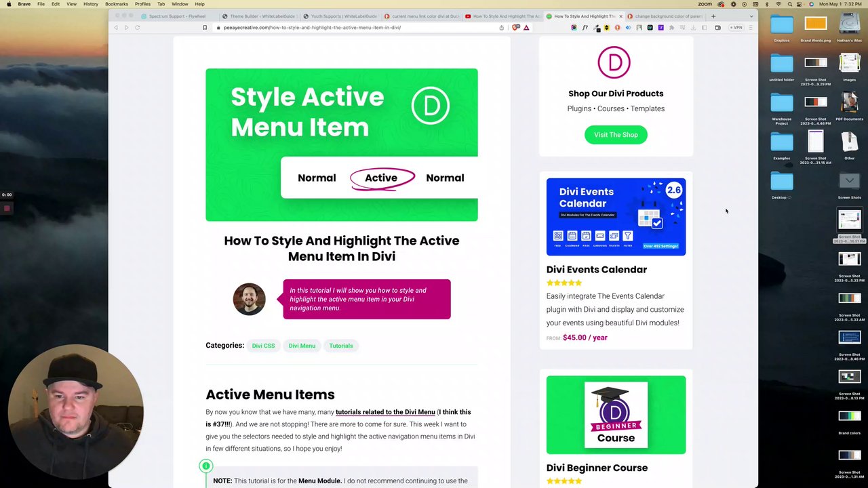Open a new tab with plus icon
Viewport: 868px width, 488px height.
point(713,16)
